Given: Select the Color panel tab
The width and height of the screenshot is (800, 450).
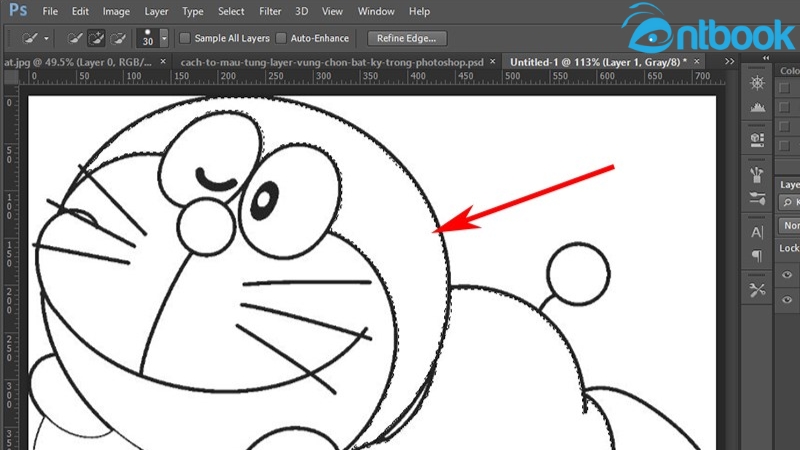Looking at the screenshot, I should 789,70.
